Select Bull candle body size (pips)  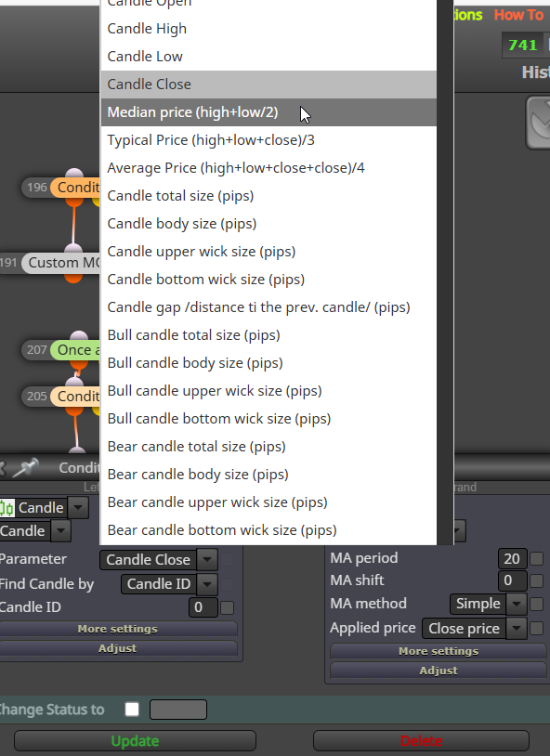point(268,363)
